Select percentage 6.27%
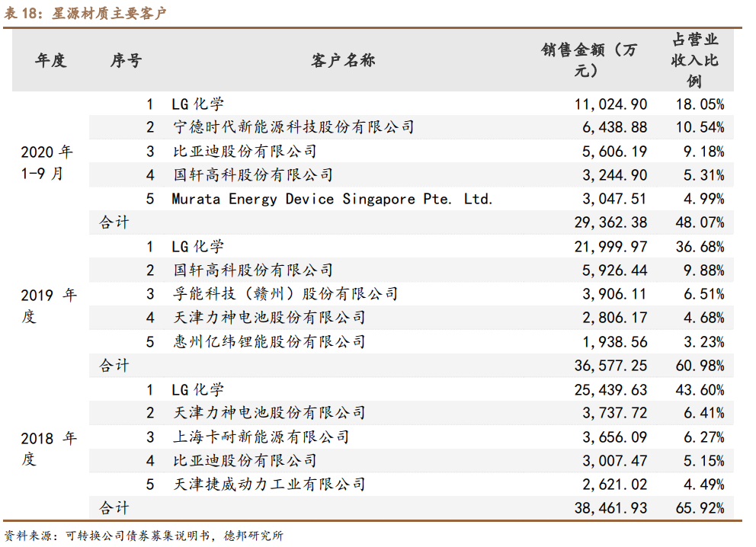756x547 pixels. pyautogui.click(x=703, y=437)
